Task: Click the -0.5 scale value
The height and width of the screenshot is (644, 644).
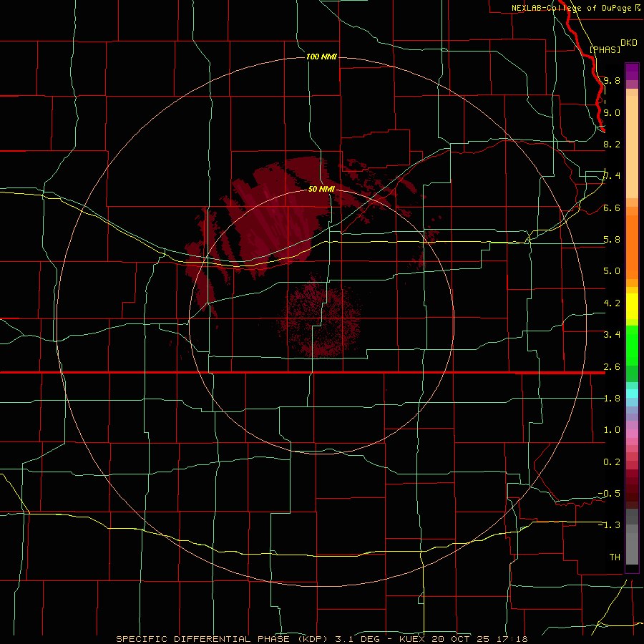Action: click(609, 494)
